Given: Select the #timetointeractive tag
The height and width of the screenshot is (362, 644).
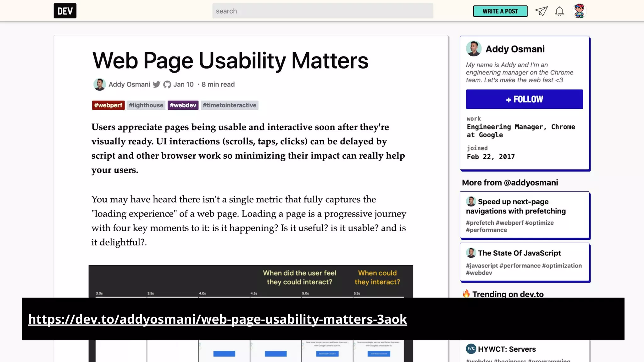Looking at the screenshot, I should point(229,105).
